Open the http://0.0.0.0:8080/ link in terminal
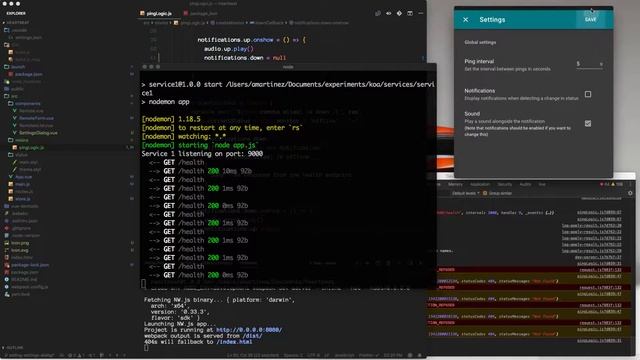 point(249,330)
